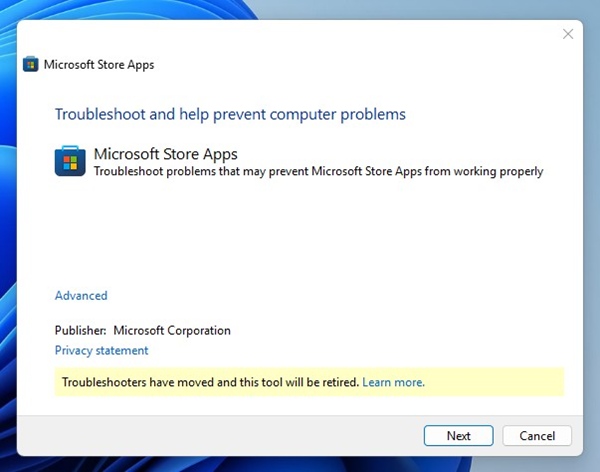
Task: Click the blue desktop wallpaper outside the dialog
Action: pyautogui.click(x=8, y=200)
